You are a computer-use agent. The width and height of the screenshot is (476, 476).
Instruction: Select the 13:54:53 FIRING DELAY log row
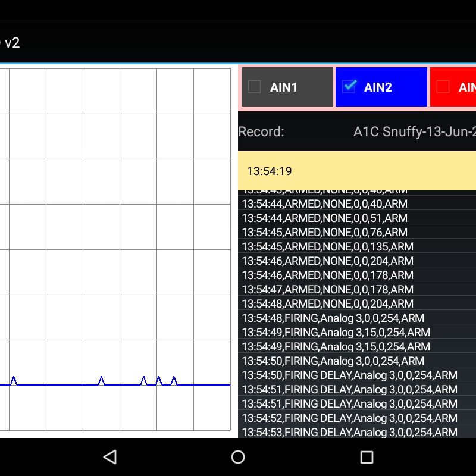coord(349,432)
